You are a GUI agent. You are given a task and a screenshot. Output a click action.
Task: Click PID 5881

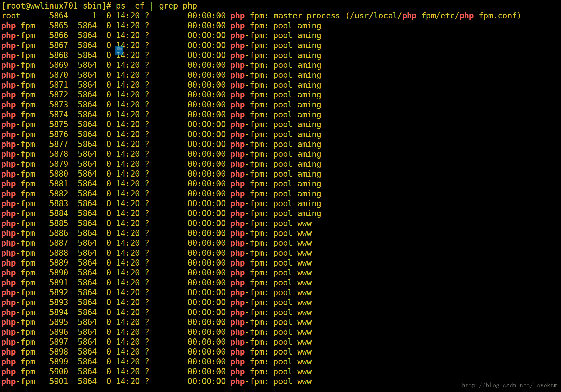coord(59,184)
